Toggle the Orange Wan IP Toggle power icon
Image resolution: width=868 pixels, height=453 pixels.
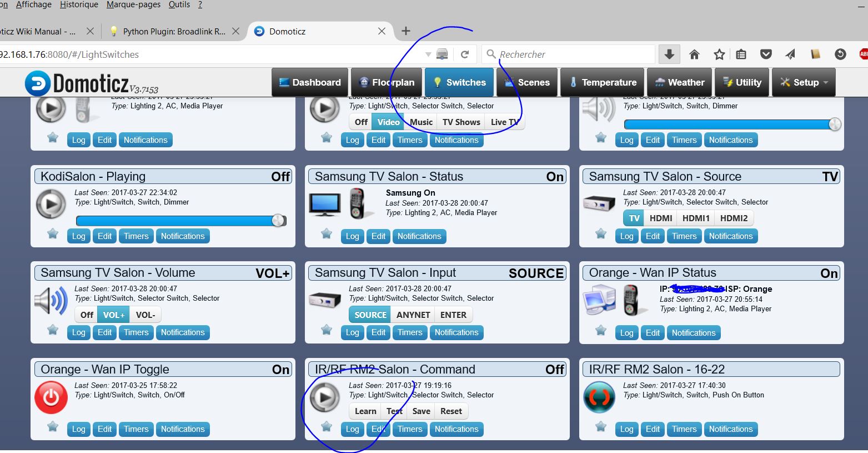click(51, 397)
